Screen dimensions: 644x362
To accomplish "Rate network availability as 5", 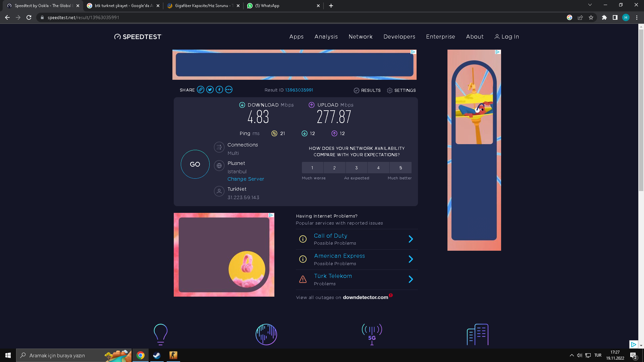I will tap(400, 168).
